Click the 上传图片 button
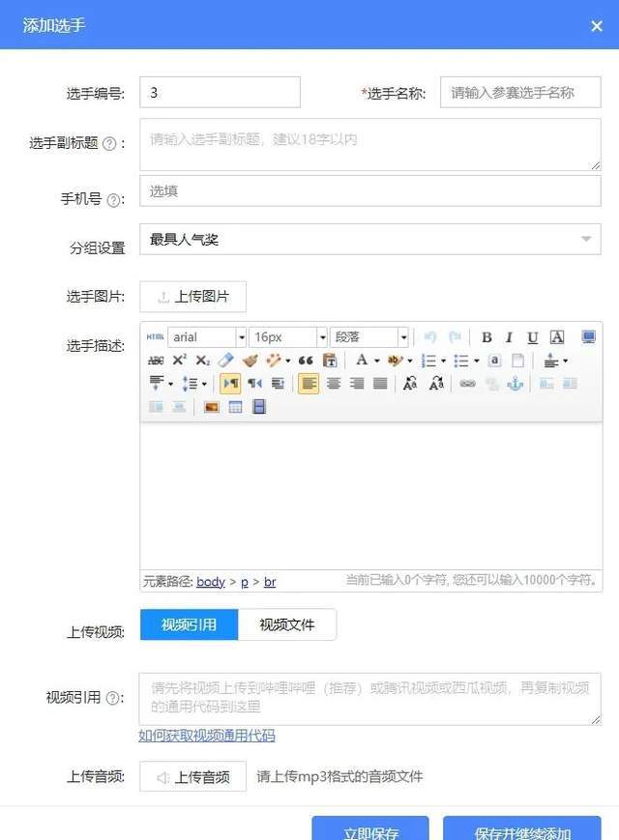 [x=192, y=296]
